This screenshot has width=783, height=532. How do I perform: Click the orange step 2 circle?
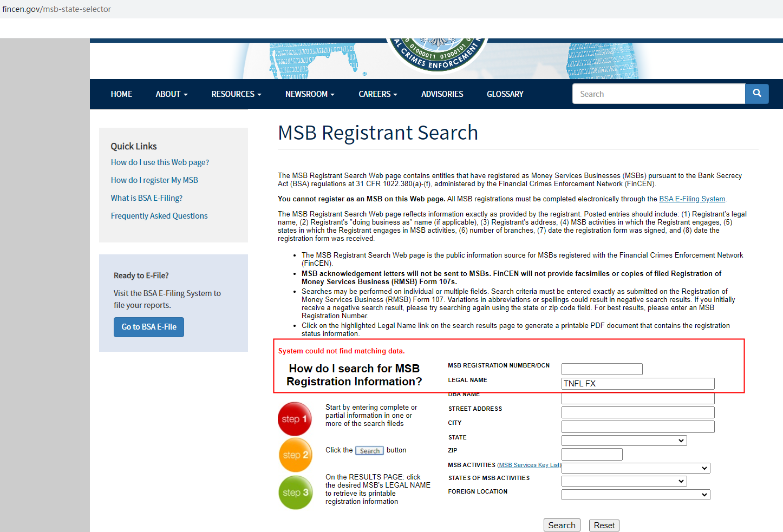(296, 455)
